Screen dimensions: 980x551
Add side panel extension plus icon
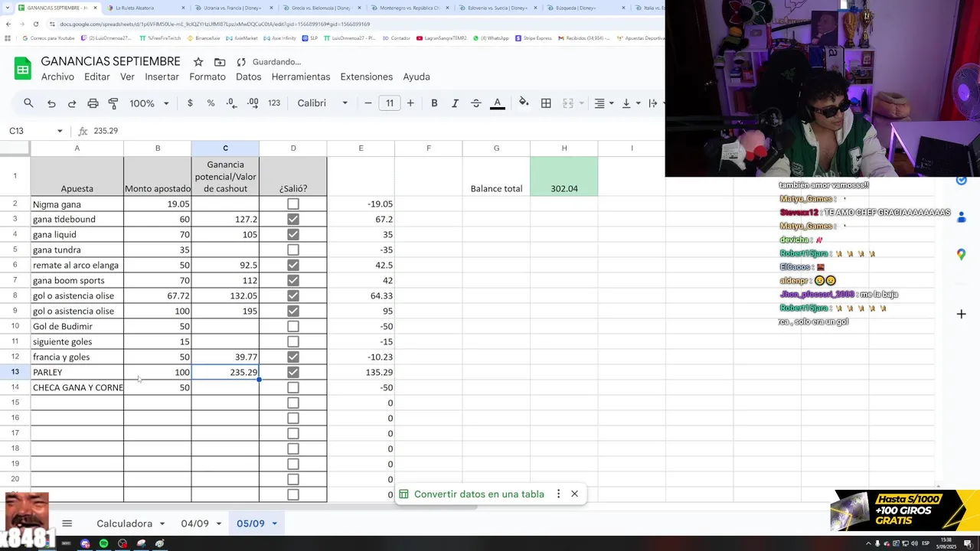point(961,314)
